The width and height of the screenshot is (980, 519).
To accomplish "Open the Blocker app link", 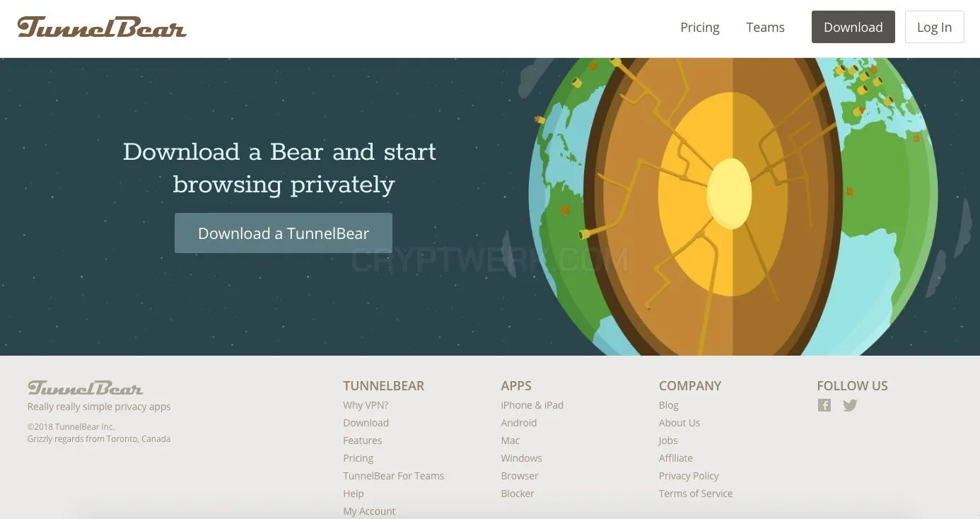I will (518, 494).
